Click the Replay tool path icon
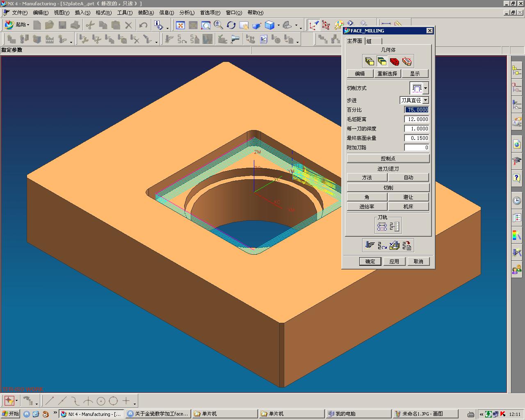525x420 pixels. click(382, 245)
